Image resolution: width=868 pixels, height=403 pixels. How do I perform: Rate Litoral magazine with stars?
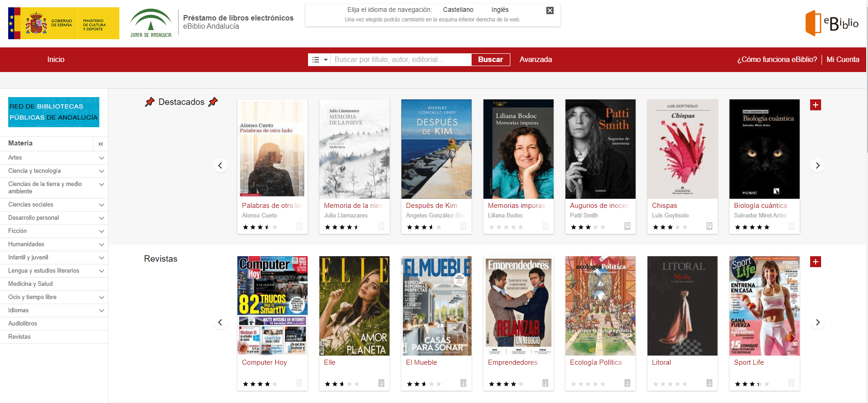tap(670, 384)
